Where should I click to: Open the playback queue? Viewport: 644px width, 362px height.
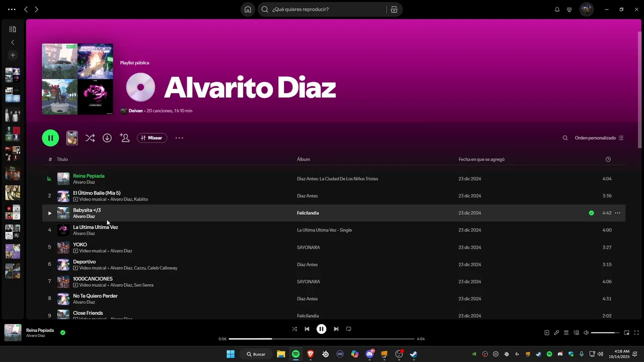(x=566, y=333)
